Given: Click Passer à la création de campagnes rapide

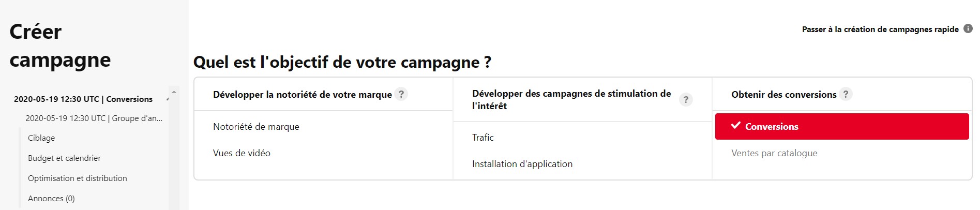Looking at the screenshot, I should point(880,29).
